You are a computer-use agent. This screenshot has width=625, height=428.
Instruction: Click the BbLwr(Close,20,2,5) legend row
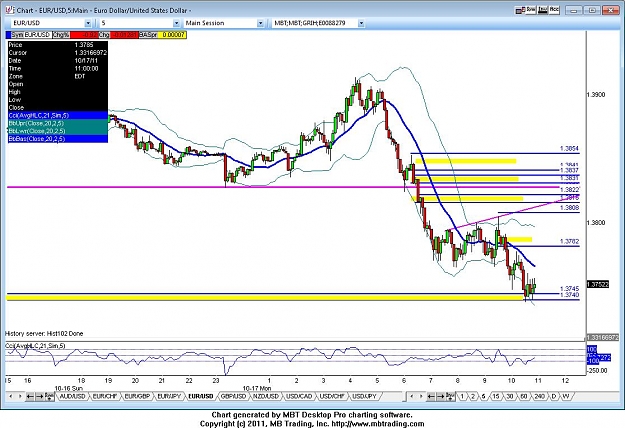point(58,131)
